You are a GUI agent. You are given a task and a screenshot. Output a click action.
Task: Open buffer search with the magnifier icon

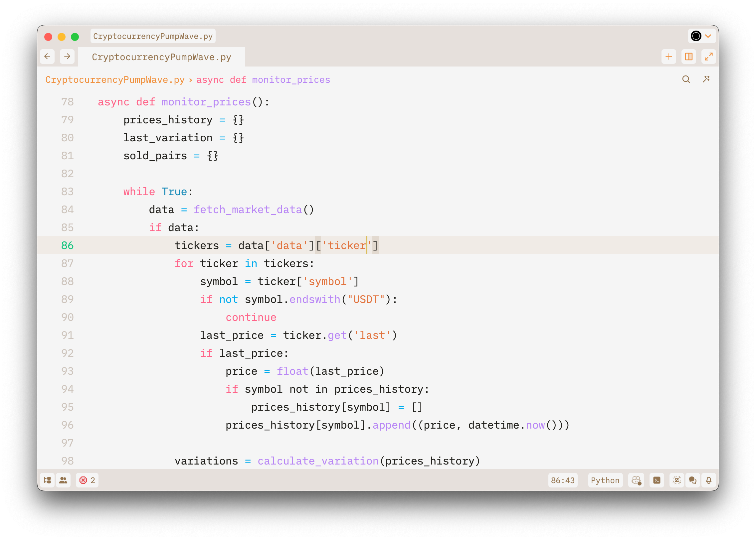pyautogui.click(x=686, y=79)
